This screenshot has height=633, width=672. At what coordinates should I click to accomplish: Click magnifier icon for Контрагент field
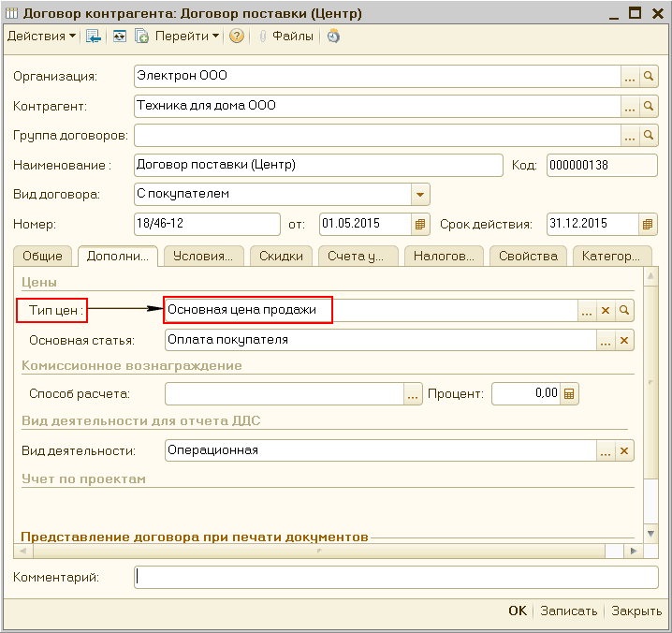click(649, 107)
